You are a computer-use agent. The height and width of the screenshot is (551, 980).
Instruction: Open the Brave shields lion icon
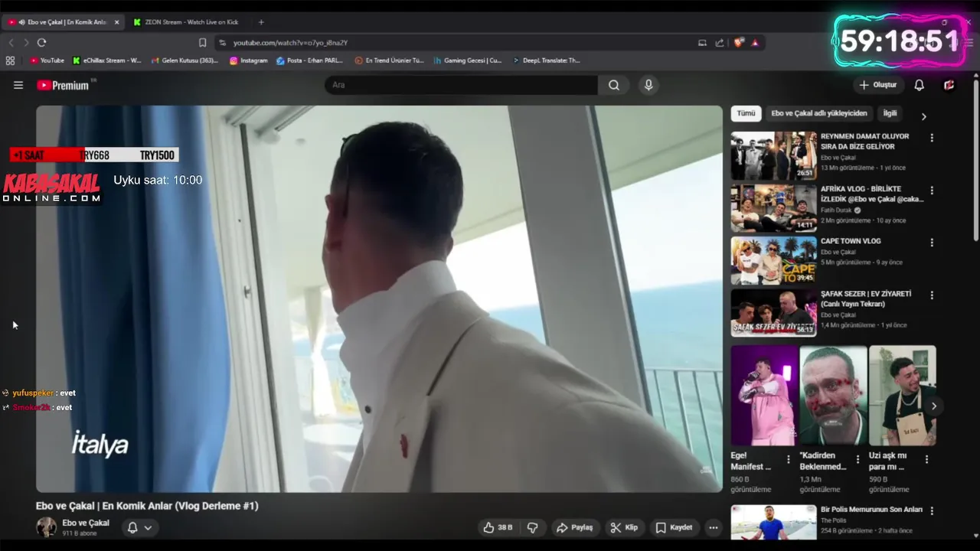click(739, 43)
